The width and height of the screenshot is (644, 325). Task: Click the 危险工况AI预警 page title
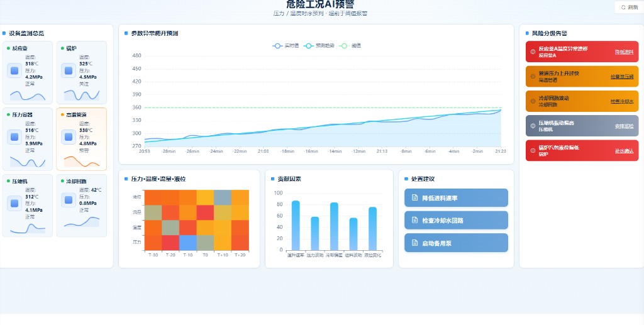[320, 4]
